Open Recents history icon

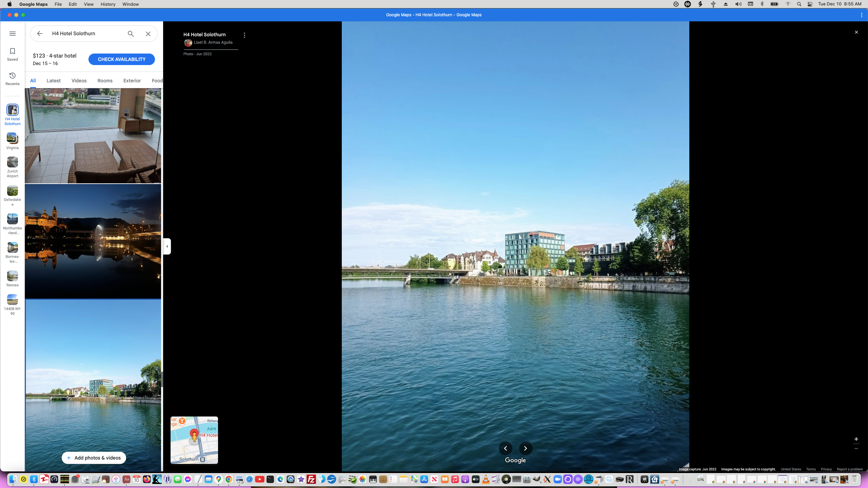coord(13,76)
